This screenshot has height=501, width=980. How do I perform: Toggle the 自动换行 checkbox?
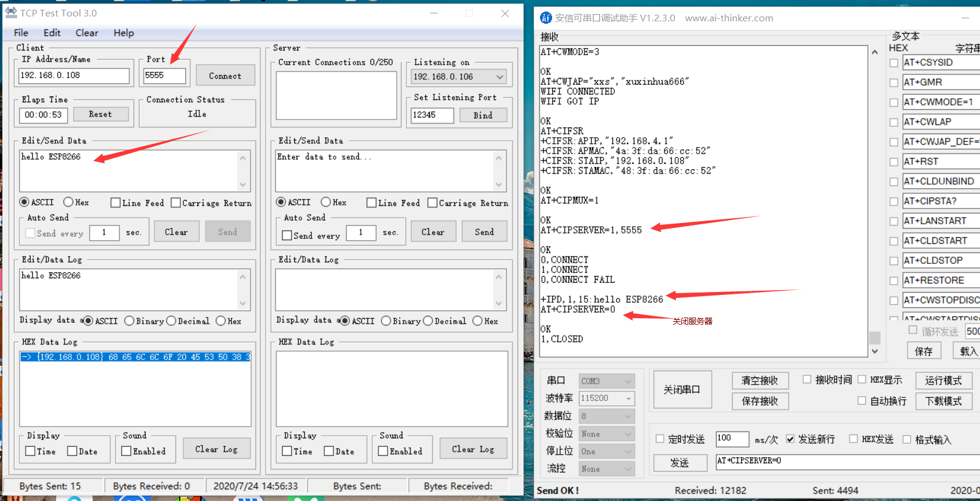862,400
